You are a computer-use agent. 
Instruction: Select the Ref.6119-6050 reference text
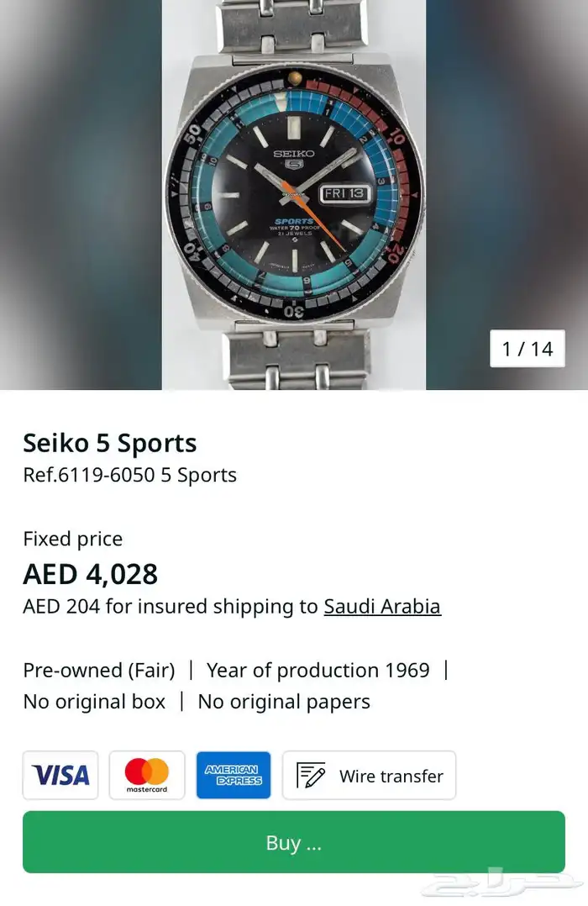point(130,475)
